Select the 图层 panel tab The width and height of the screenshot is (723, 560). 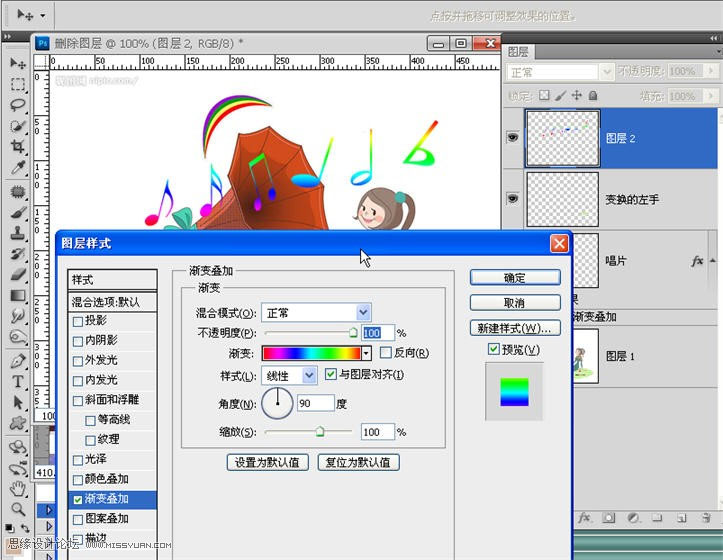pyautogui.click(x=518, y=52)
